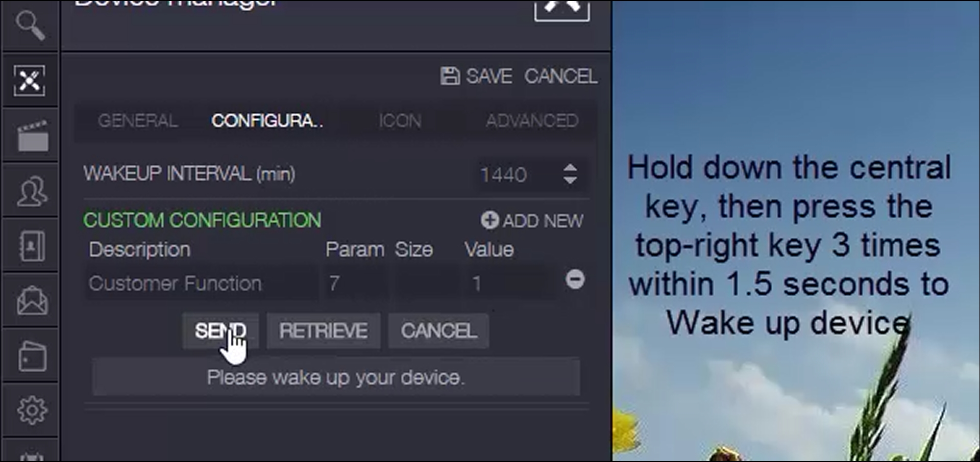The image size is (980, 462).
Task: Open the ADVANCED tab
Action: click(x=532, y=121)
